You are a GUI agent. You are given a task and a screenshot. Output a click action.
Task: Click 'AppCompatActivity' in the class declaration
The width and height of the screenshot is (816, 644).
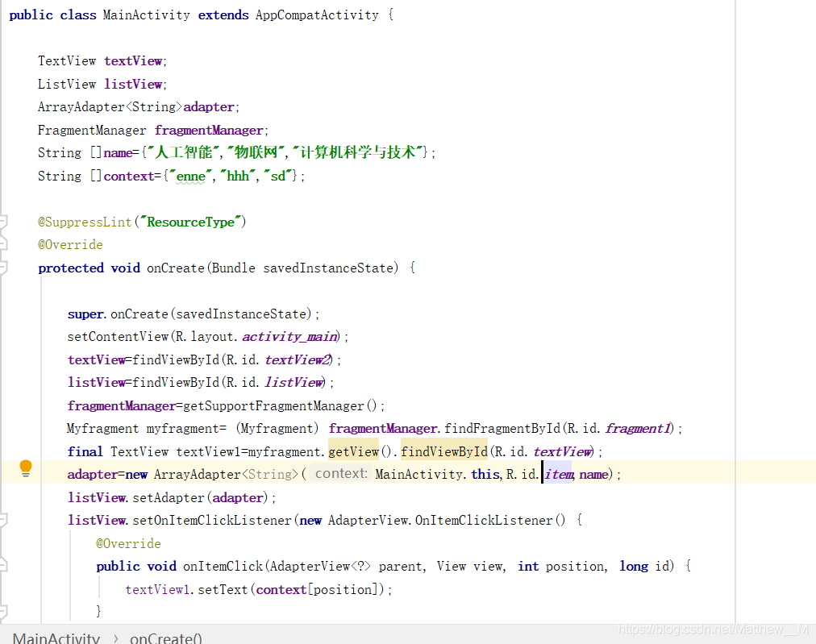[317, 15]
